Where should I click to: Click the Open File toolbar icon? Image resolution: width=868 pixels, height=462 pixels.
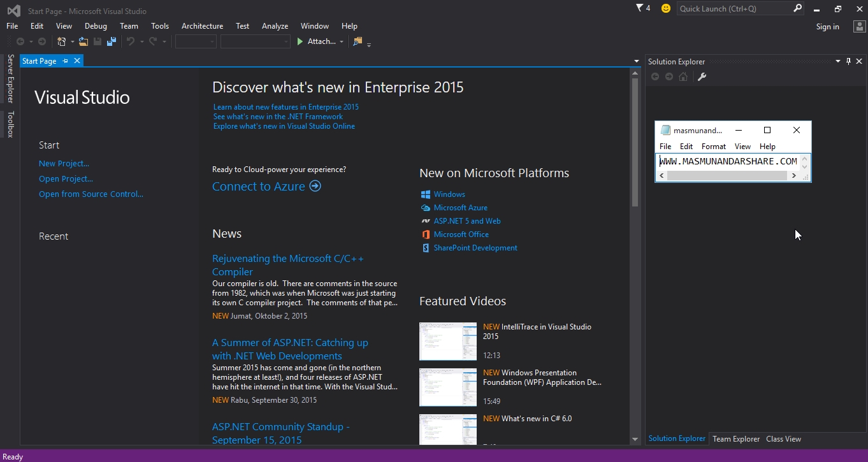pyautogui.click(x=83, y=41)
